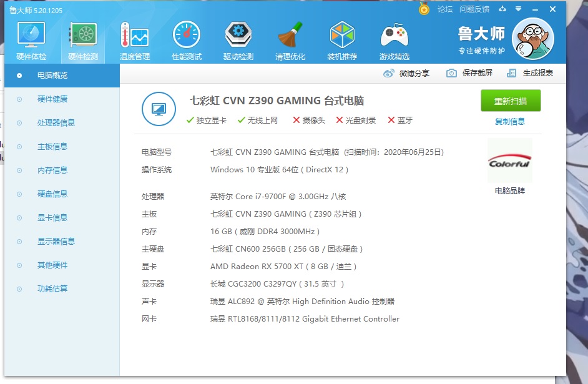Open 装机推荐 build recommendations

(341, 41)
